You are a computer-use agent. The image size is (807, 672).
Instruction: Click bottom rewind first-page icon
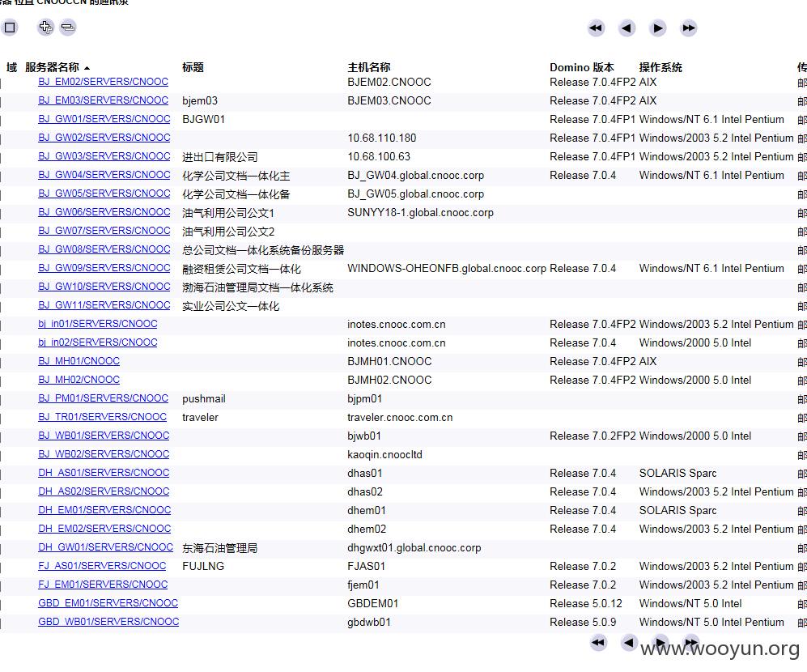pos(598,642)
